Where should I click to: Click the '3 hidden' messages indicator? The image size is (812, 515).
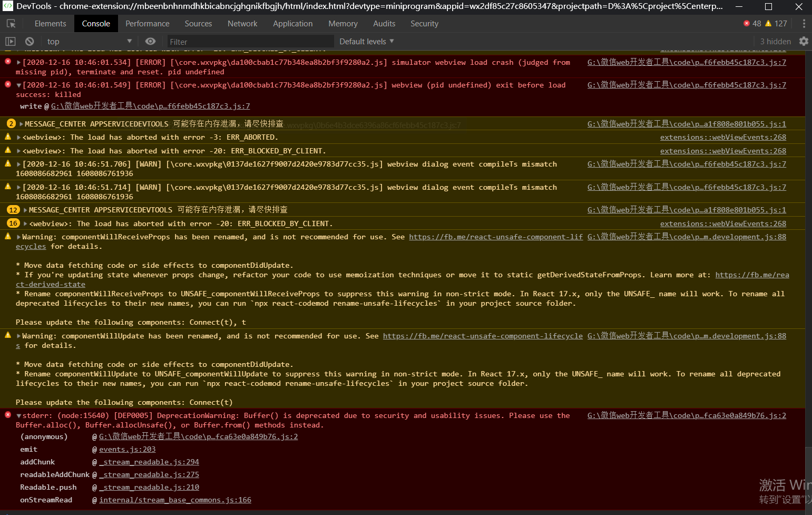[775, 41]
